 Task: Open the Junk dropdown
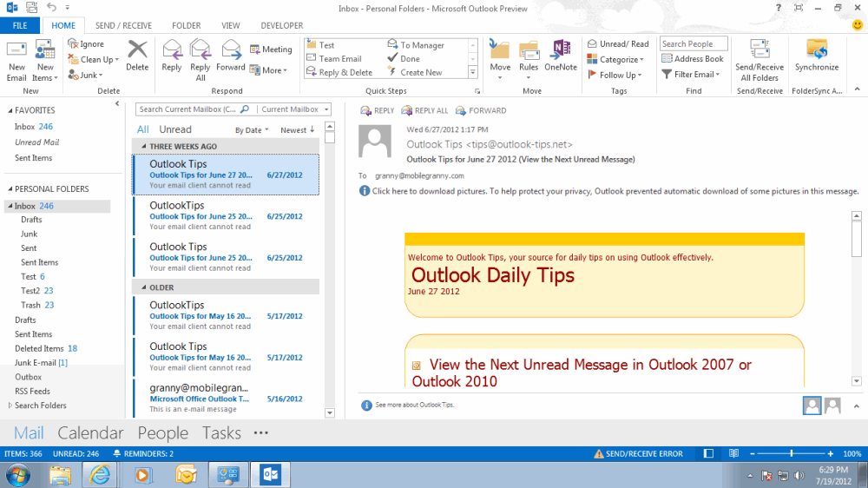tap(85, 75)
